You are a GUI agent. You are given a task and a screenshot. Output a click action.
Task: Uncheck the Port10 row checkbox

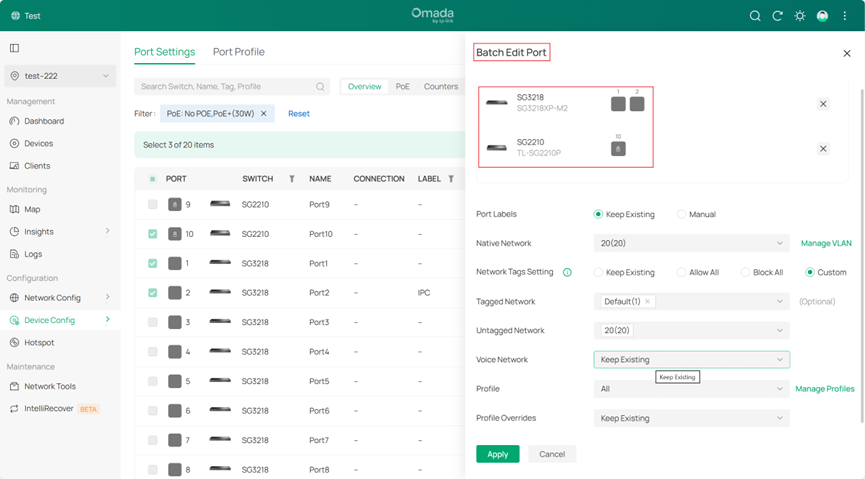pyautogui.click(x=152, y=234)
